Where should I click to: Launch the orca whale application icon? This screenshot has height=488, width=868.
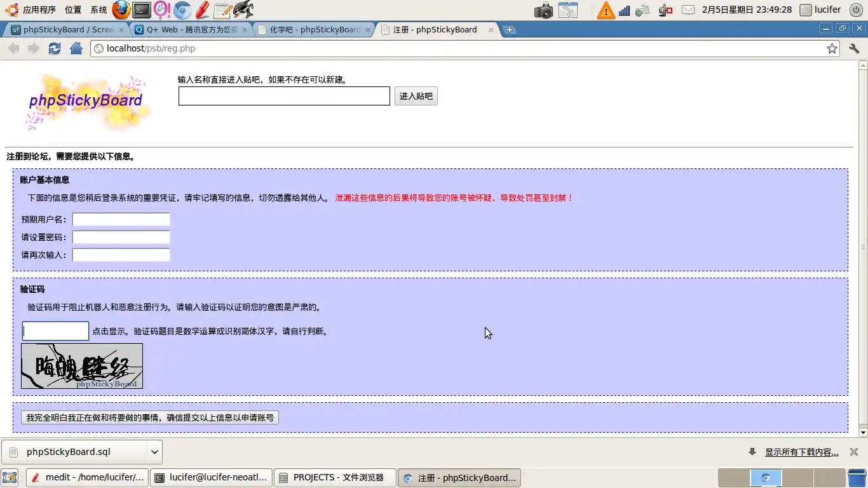pos(243,10)
